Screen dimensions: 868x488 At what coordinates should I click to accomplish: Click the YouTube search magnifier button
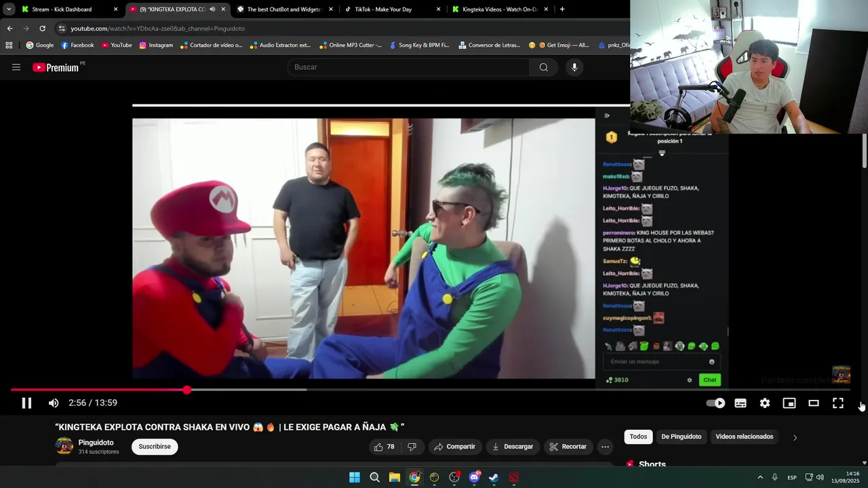[543, 67]
